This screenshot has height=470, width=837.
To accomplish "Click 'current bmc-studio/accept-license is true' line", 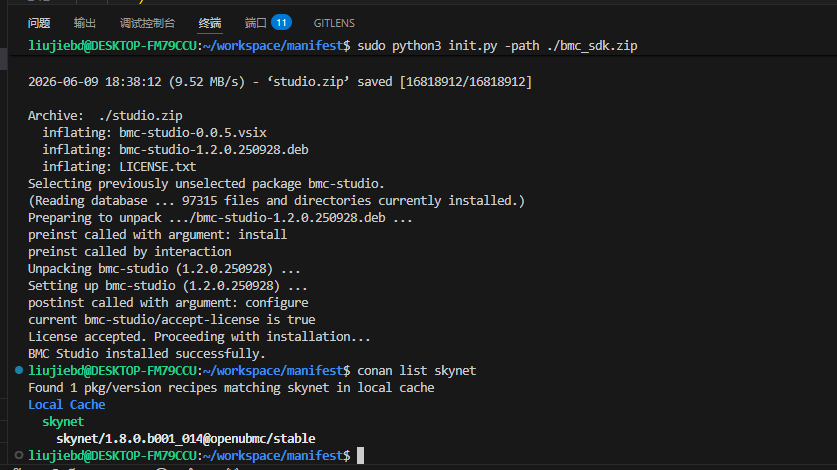I will [171, 320].
